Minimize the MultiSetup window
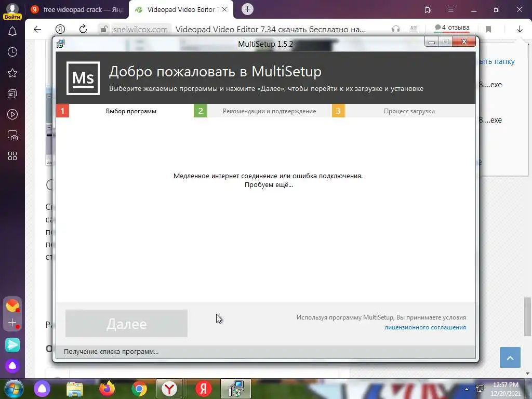This screenshot has height=399, width=532. point(432,42)
